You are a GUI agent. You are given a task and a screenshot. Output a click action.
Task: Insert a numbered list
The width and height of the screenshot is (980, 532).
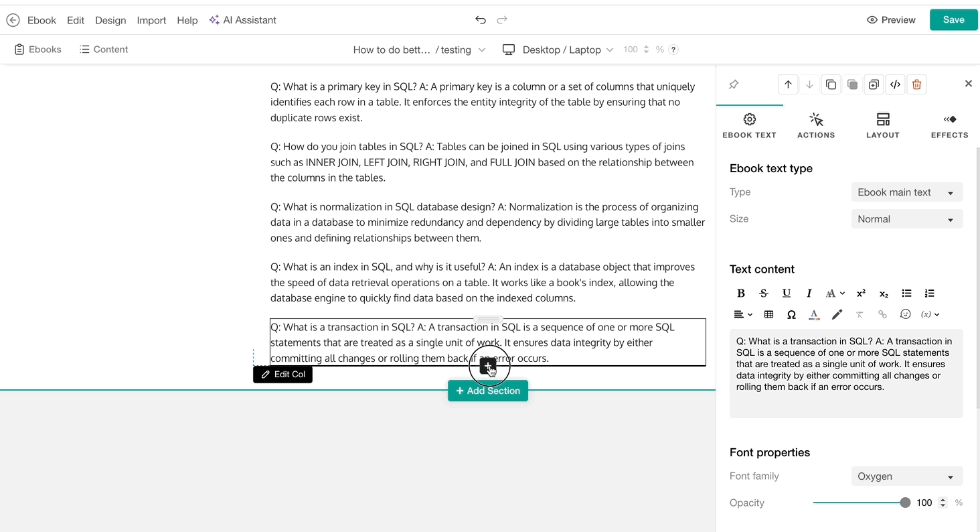click(929, 293)
